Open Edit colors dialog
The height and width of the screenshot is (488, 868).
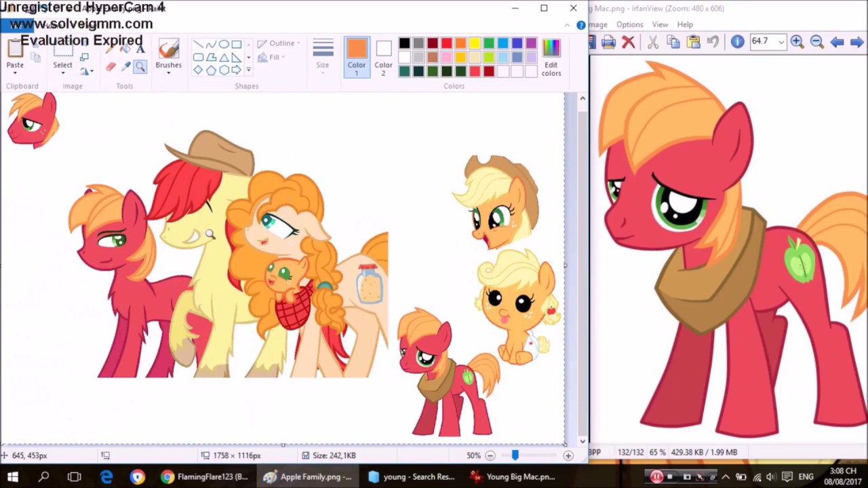pos(551,57)
